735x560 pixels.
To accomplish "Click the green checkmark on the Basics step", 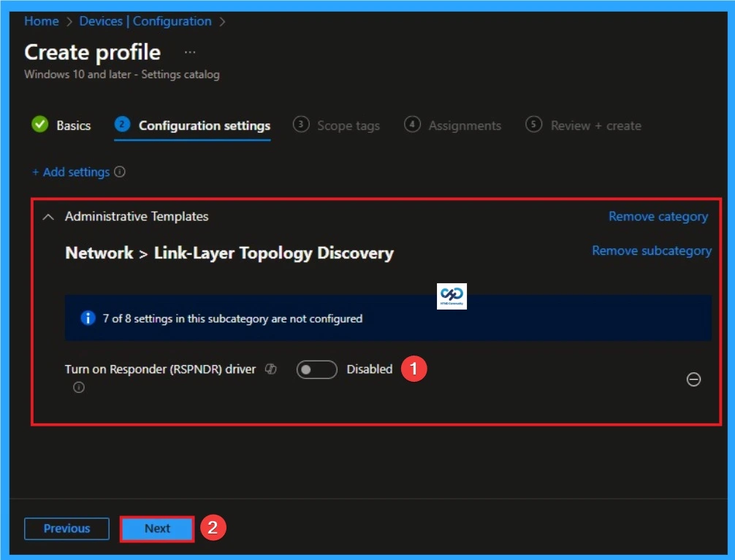I will [40, 125].
